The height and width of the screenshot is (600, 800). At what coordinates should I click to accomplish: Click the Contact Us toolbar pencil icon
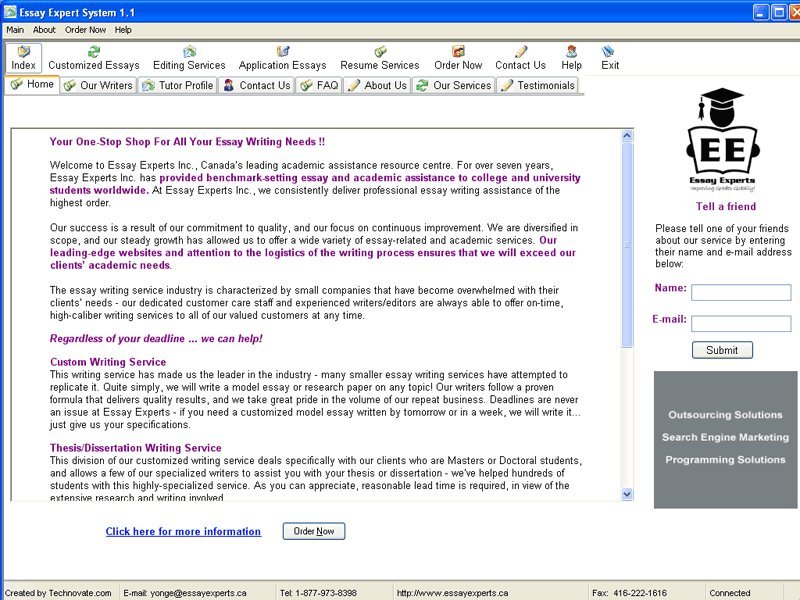[x=520, y=58]
